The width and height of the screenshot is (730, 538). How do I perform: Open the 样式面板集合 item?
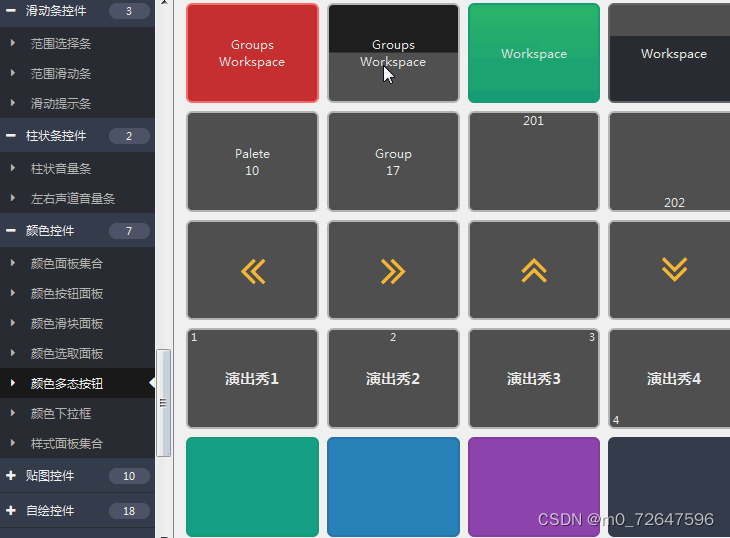(x=77, y=444)
